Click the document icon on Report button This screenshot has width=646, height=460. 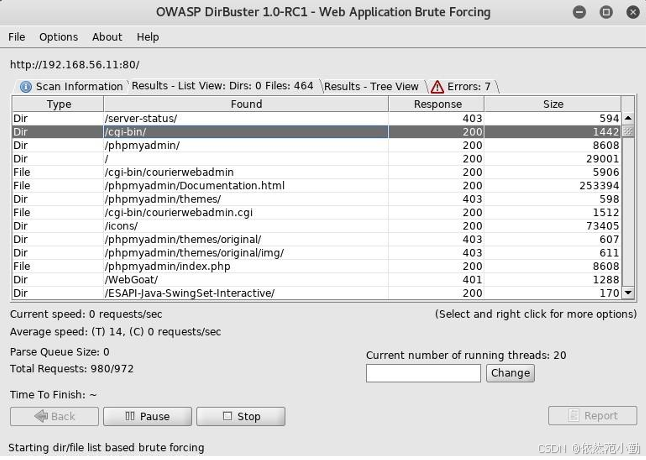[573, 415]
